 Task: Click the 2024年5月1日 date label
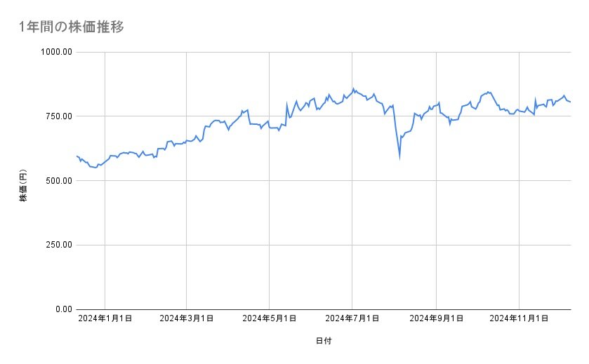270,319
